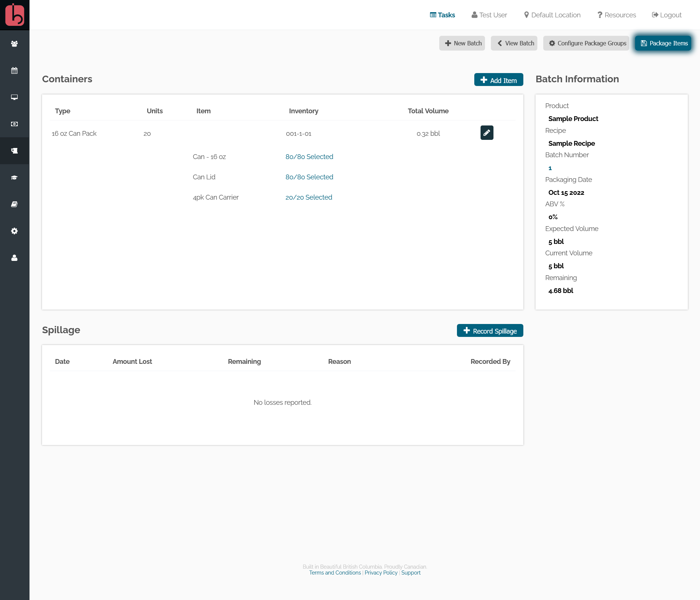Go back with View Batch button

[x=514, y=43]
